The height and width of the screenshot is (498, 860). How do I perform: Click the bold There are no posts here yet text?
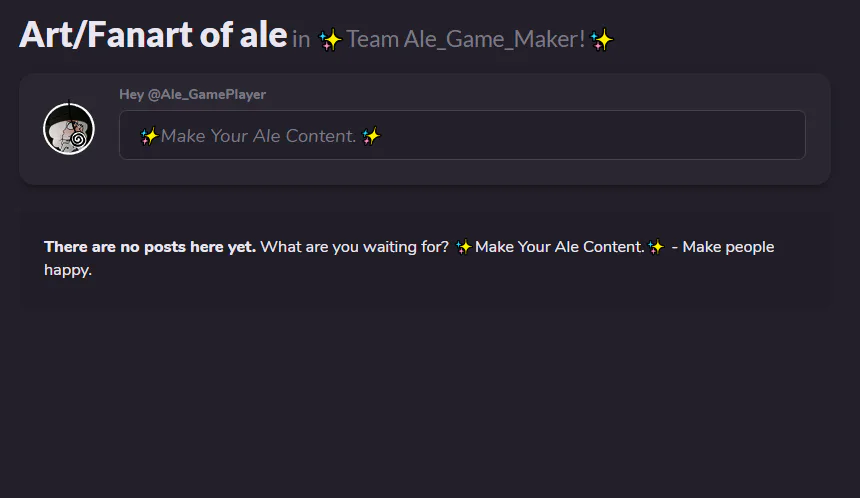(x=150, y=247)
